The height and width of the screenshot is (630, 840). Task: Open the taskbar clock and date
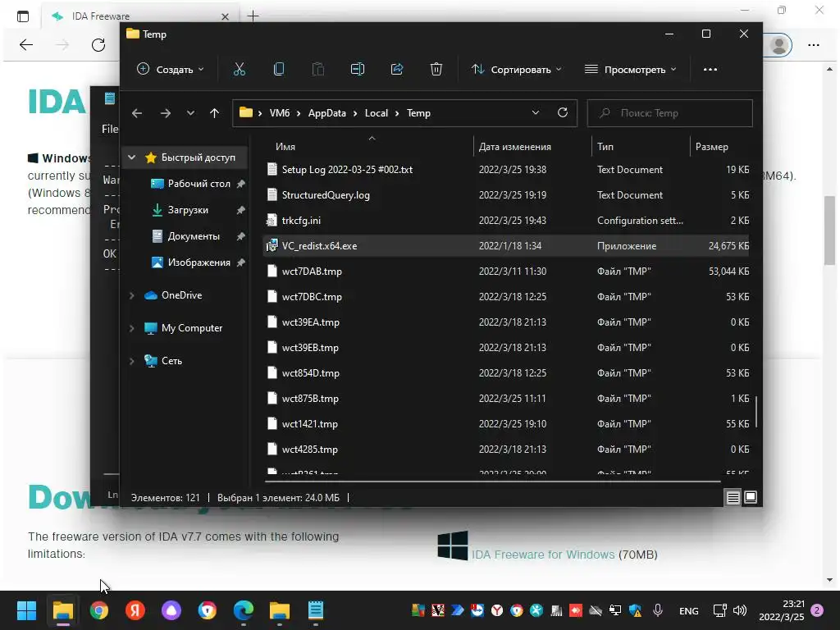pyautogui.click(x=782, y=610)
